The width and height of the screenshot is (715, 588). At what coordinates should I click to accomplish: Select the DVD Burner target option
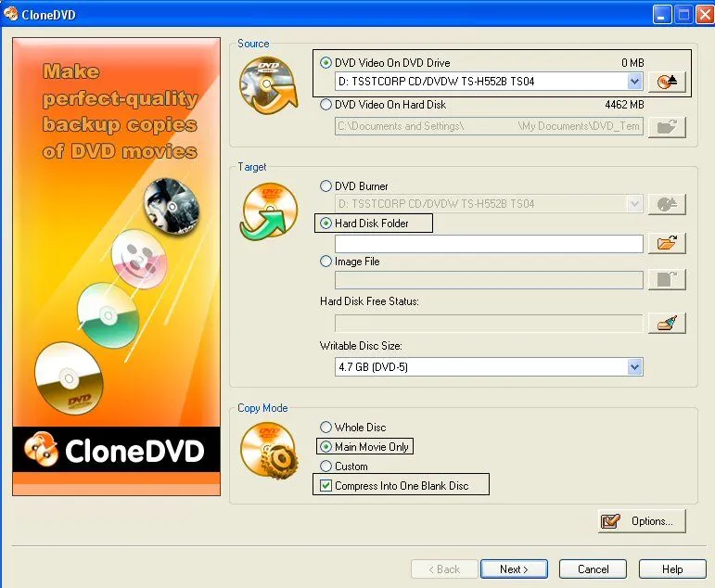(326, 186)
